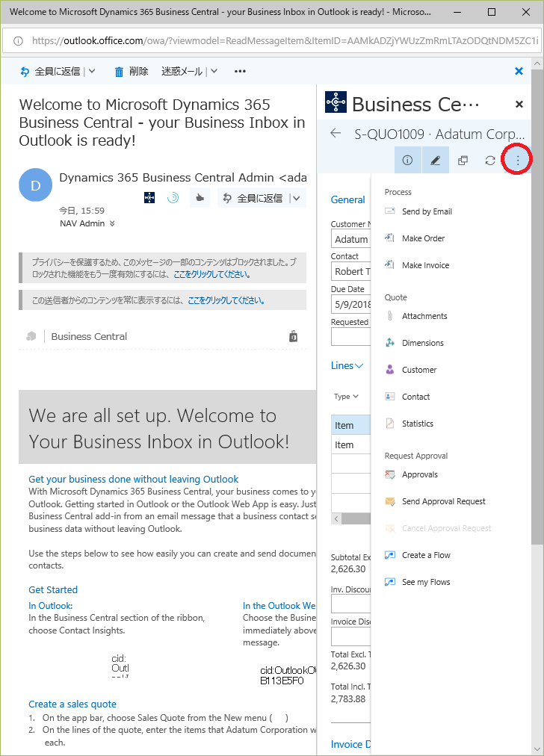Click Create a Flow menu entry
Image resolution: width=544 pixels, height=756 pixels.
coord(426,556)
